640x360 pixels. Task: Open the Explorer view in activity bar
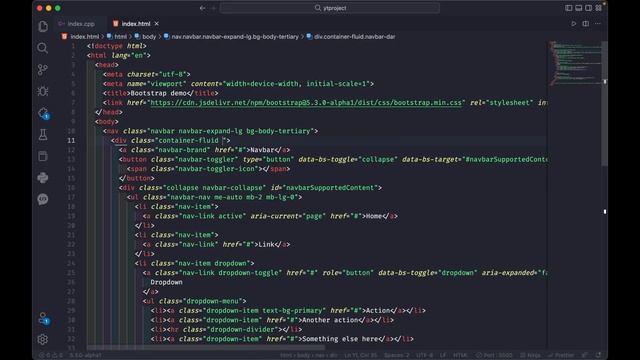(x=43, y=27)
